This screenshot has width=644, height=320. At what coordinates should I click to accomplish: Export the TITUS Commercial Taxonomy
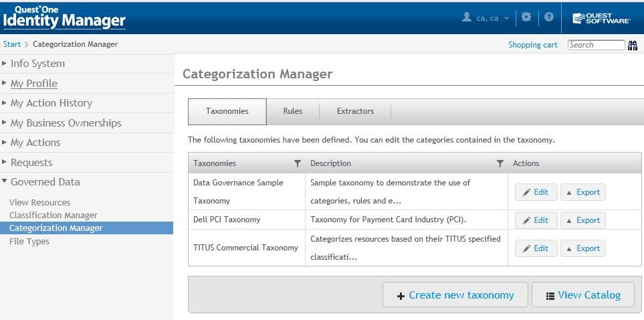pos(582,248)
